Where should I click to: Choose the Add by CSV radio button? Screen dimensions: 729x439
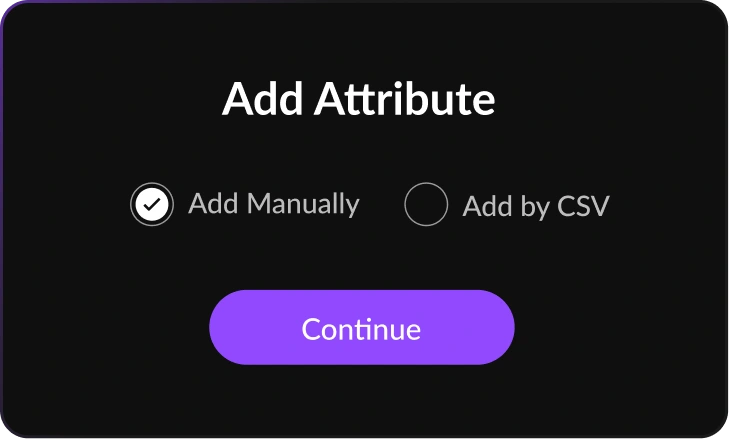tap(426, 205)
